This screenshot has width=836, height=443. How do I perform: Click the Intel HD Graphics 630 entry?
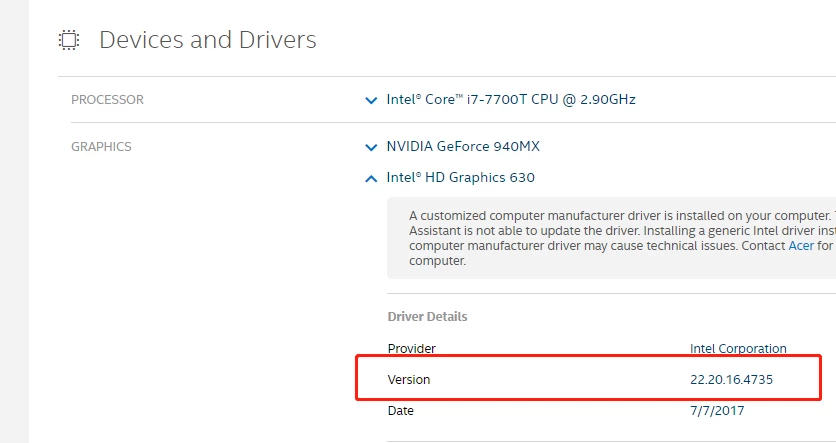[461, 178]
